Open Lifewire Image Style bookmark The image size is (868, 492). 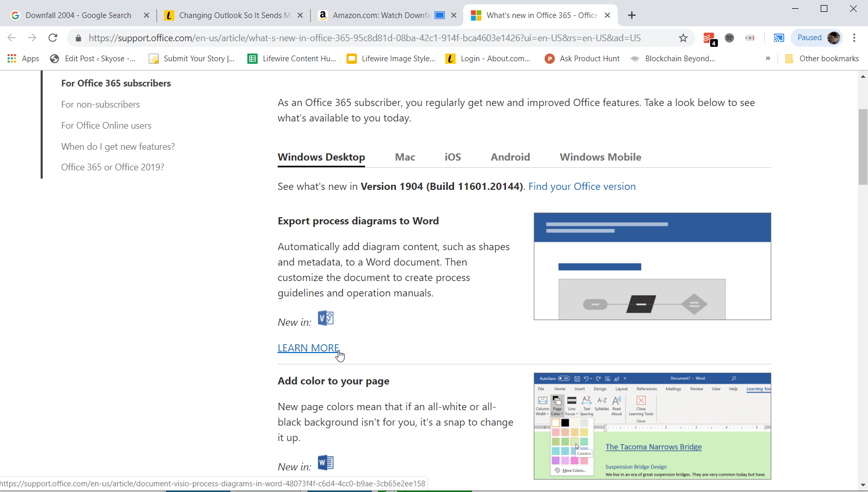pyautogui.click(x=391, y=59)
